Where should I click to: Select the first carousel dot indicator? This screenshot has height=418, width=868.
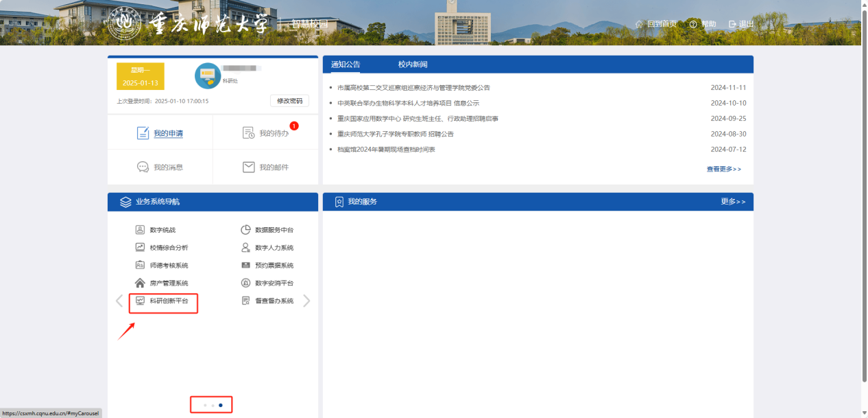pos(204,405)
